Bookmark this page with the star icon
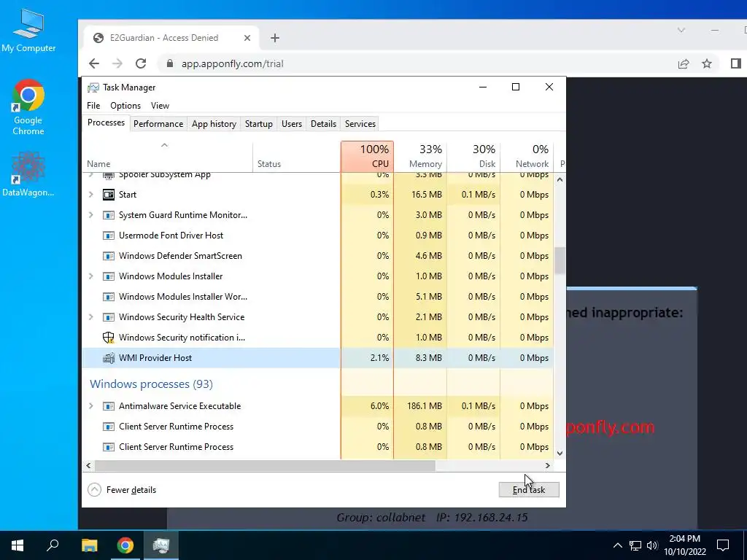Viewport: 747px width, 560px height. click(707, 63)
